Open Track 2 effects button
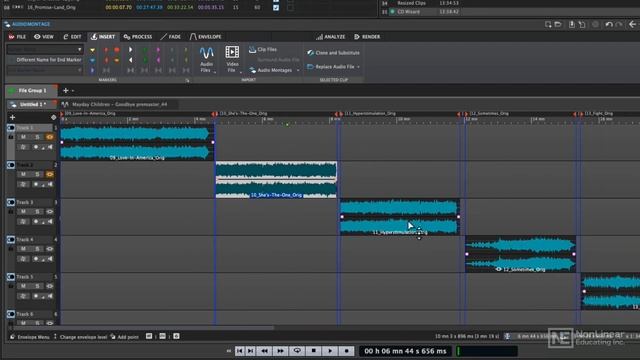The image size is (640, 360). [x=23, y=184]
